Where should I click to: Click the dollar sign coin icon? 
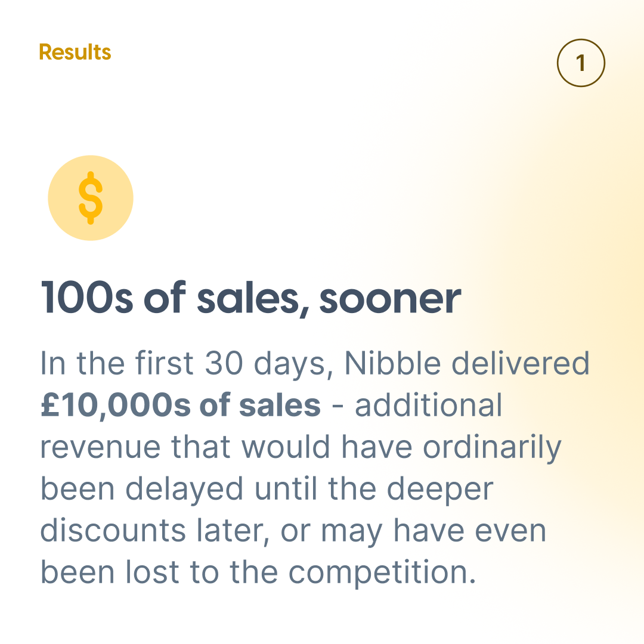click(x=91, y=197)
